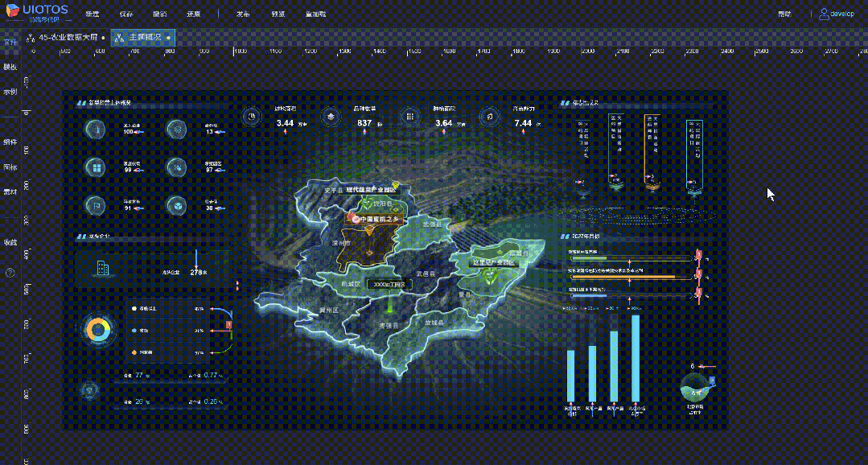Open the 素材 assets sidebar panel

[x=10, y=192]
